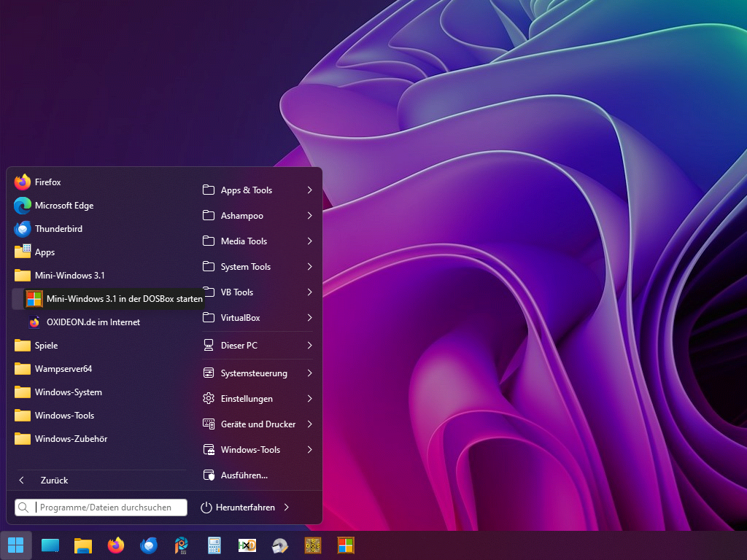This screenshot has width=747, height=560.
Task: Launch DOSBox from the taskbar
Action: [313, 545]
